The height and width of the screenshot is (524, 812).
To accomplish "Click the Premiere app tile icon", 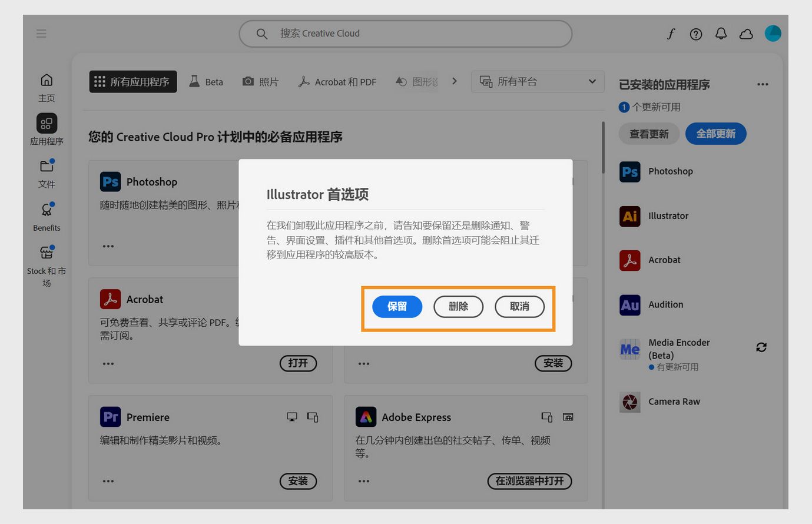I will point(110,416).
